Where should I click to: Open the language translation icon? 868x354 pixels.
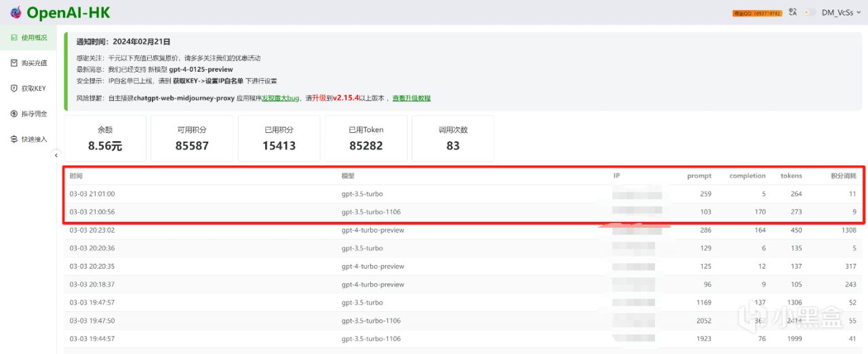click(793, 12)
